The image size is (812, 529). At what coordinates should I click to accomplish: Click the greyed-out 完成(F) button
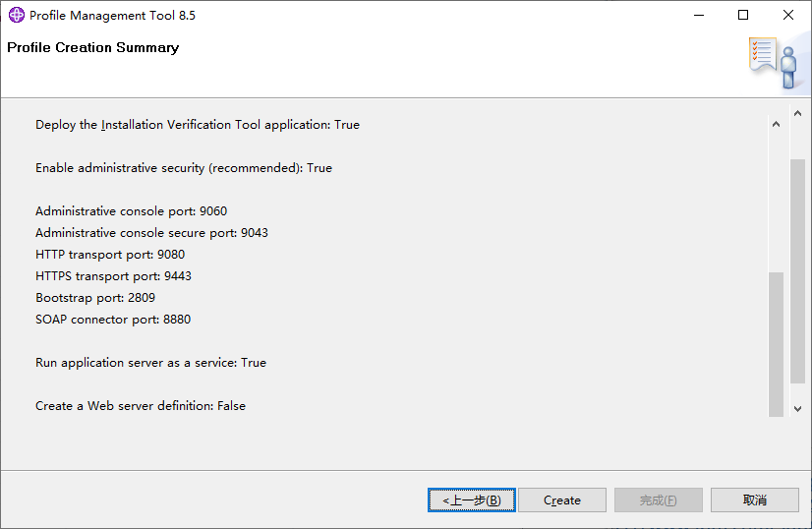pyautogui.click(x=658, y=500)
